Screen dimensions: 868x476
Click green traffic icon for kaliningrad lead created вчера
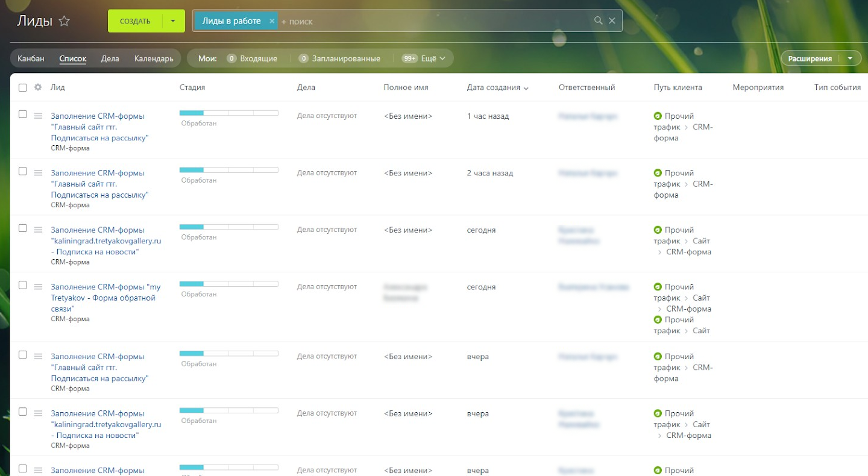658,413
